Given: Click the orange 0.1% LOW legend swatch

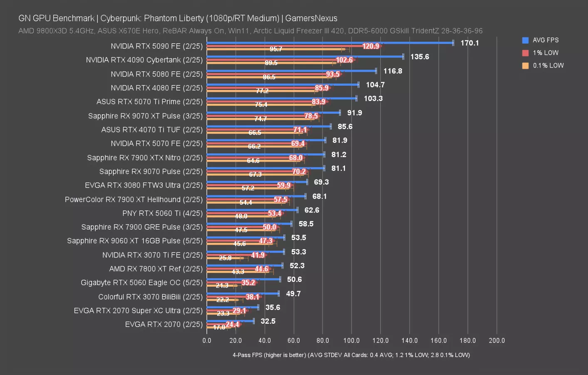Looking at the screenshot, I should pyautogui.click(x=525, y=65).
